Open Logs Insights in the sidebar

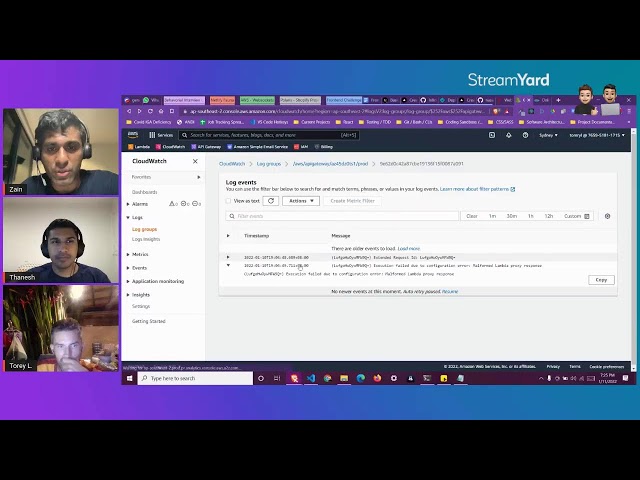[x=146, y=239]
